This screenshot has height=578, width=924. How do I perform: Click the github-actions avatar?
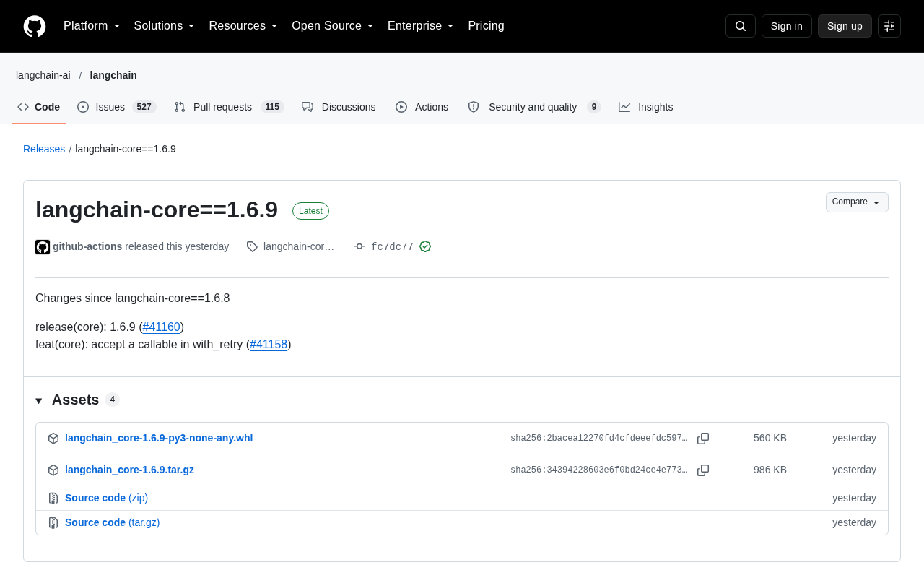43,247
